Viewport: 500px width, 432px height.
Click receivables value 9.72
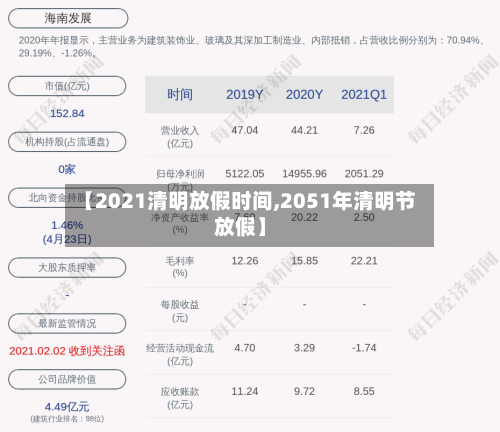tap(304, 391)
